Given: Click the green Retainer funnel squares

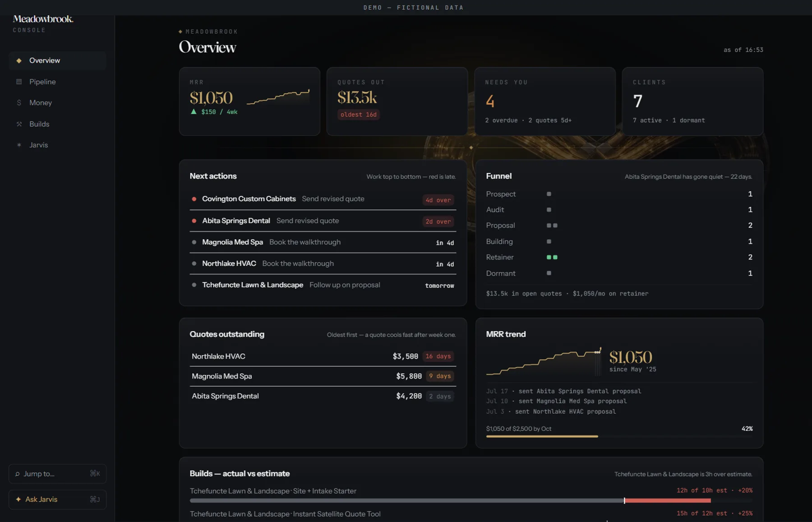Looking at the screenshot, I should coord(552,257).
